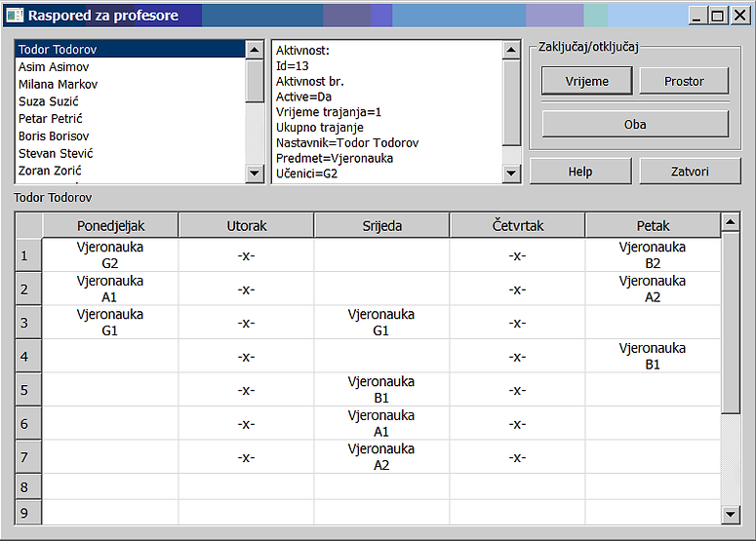Click Tuesday hour 1 -x- cell
Image resolution: width=756 pixels, height=541 pixels.
247,255
